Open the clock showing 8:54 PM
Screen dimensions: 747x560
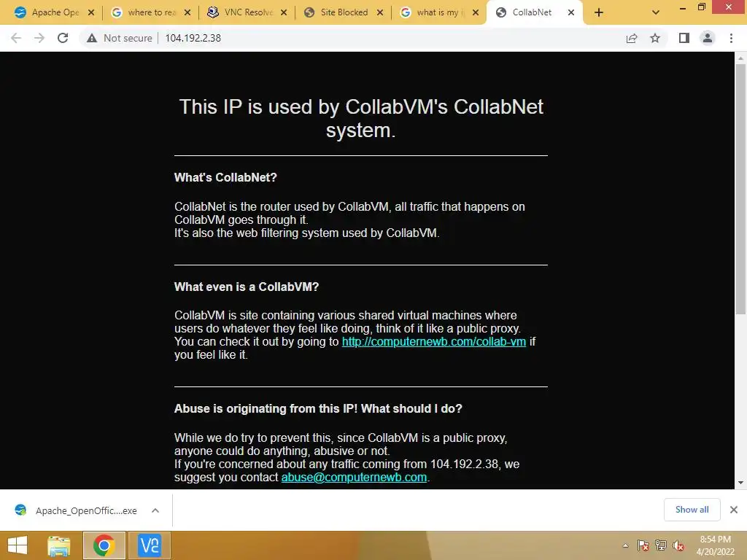(x=715, y=545)
